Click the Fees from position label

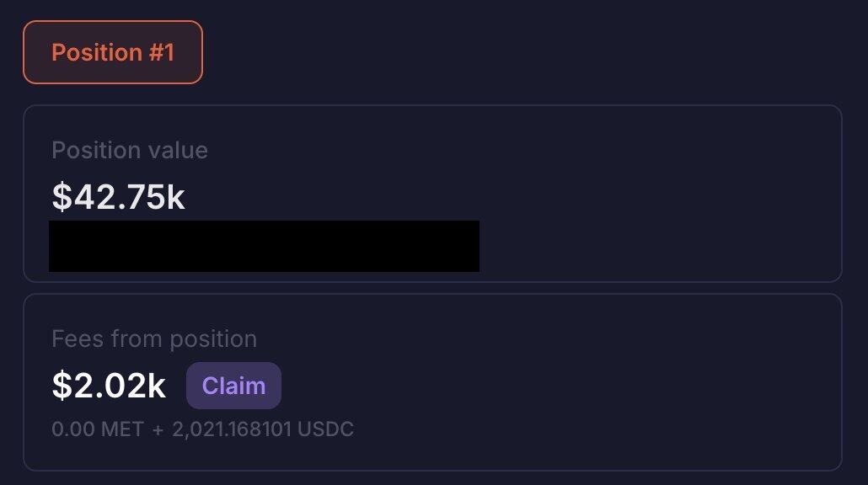[154, 339]
